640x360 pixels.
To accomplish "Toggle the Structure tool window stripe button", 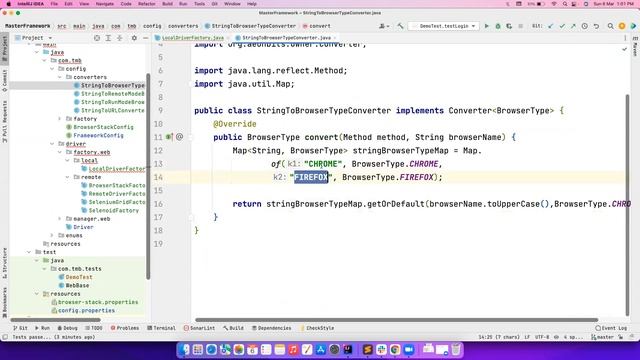I will coord(4,263).
